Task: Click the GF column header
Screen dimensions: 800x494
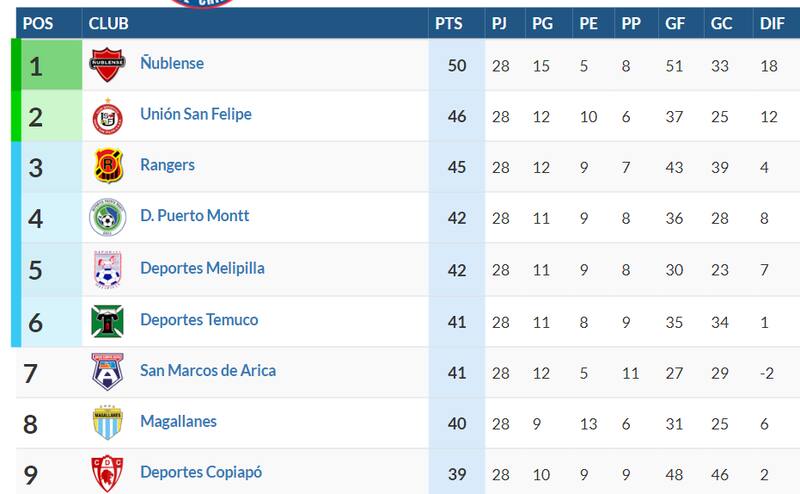Action: pyautogui.click(x=675, y=24)
